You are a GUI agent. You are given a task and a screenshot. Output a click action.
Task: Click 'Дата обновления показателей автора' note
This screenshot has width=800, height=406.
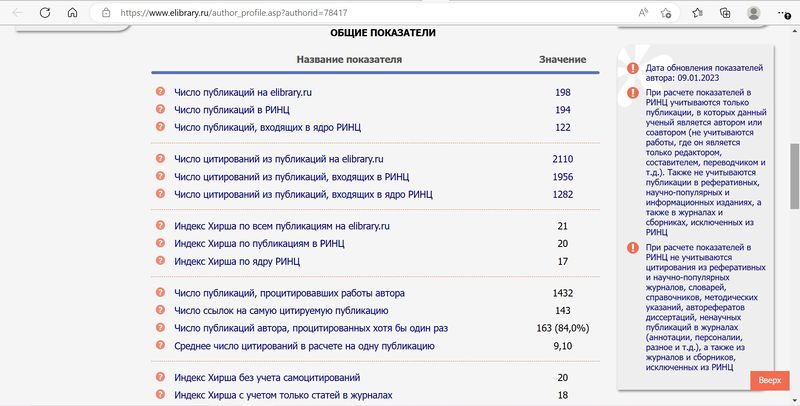coord(704,72)
